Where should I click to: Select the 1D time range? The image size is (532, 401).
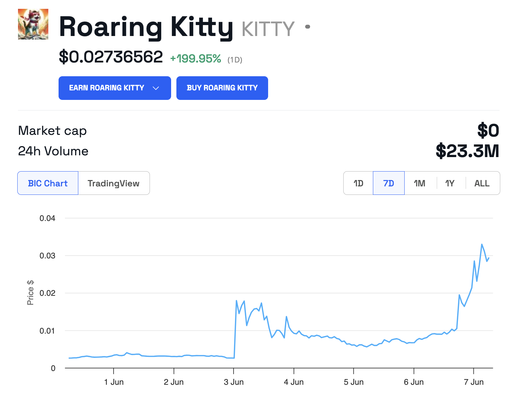pos(358,183)
